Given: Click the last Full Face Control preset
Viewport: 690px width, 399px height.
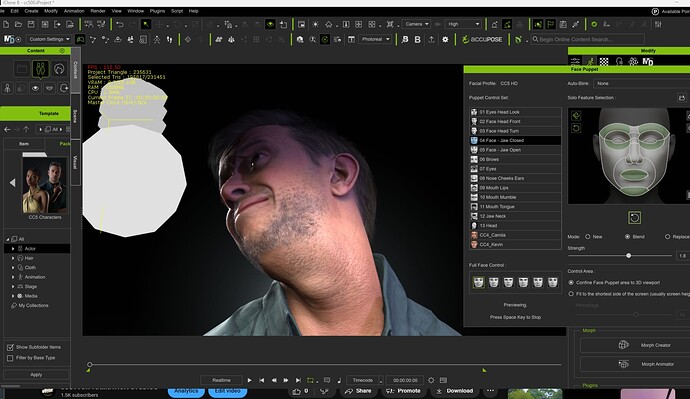Looking at the screenshot, I should coord(553,282).
